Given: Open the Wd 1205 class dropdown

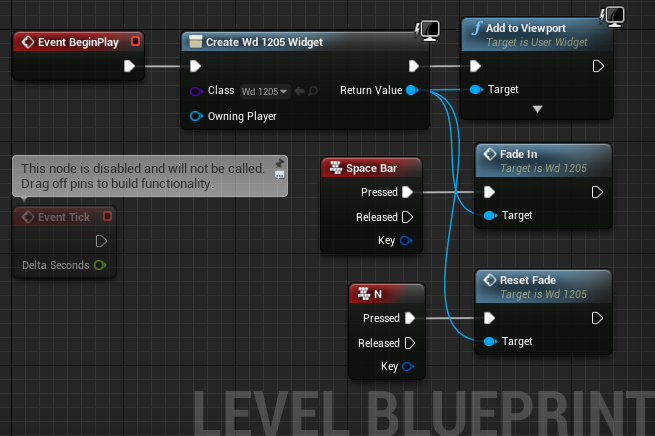Looking at the screenshot, I should (265, 91).
